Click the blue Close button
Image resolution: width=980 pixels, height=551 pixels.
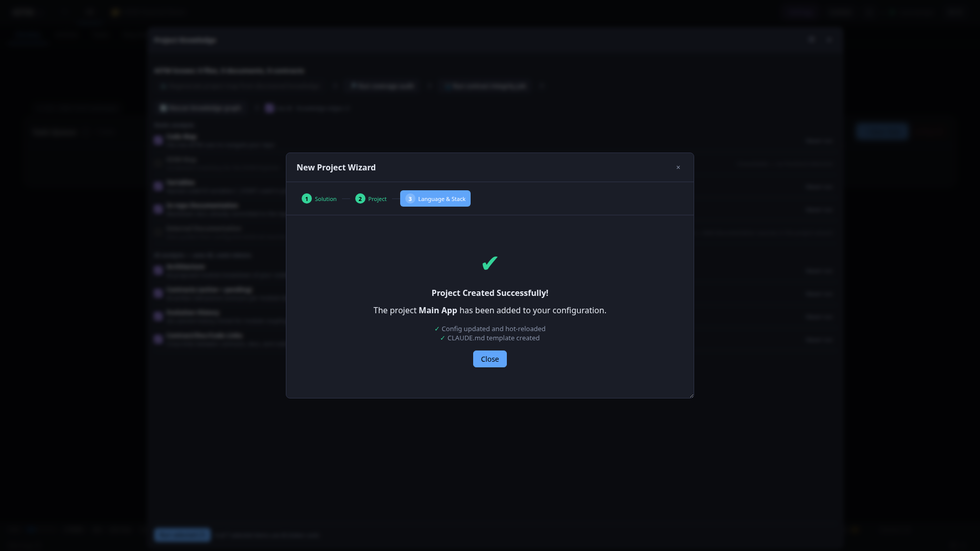pyautogui.click(x=489, y=359)
